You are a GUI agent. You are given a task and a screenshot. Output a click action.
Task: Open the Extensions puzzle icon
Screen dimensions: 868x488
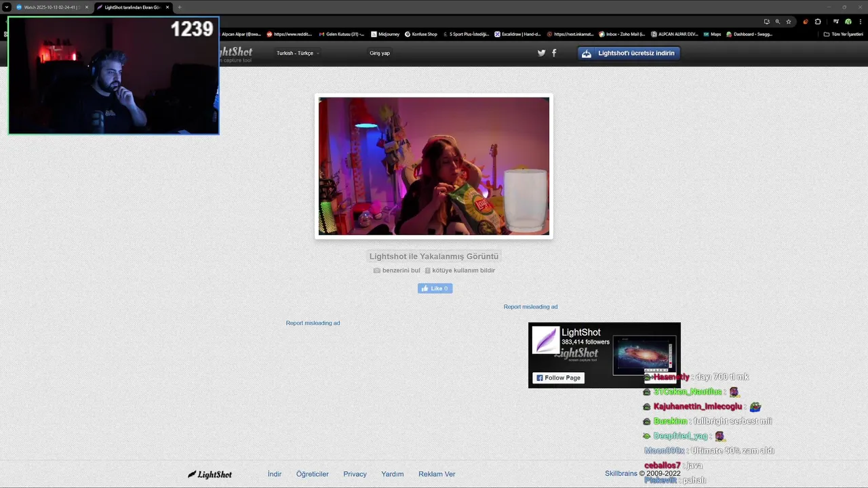pyautogui.click(x=818, y=21)
